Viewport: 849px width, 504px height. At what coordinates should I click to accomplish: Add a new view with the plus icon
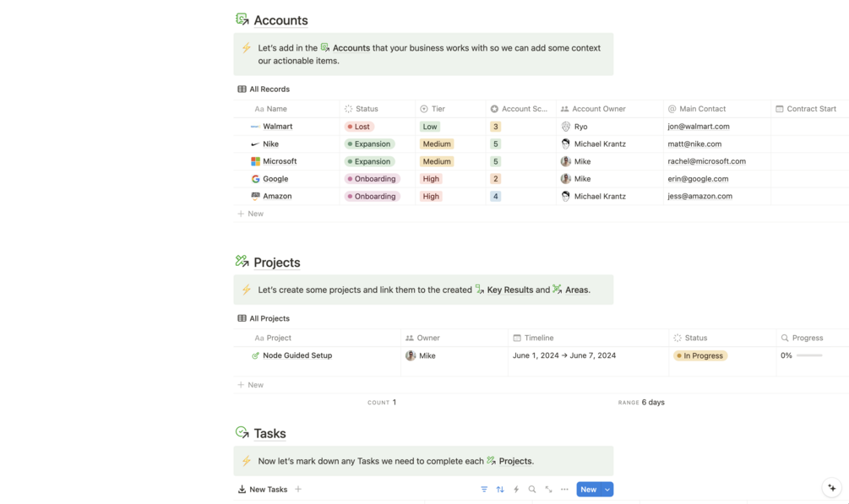[x=298, y=489]
